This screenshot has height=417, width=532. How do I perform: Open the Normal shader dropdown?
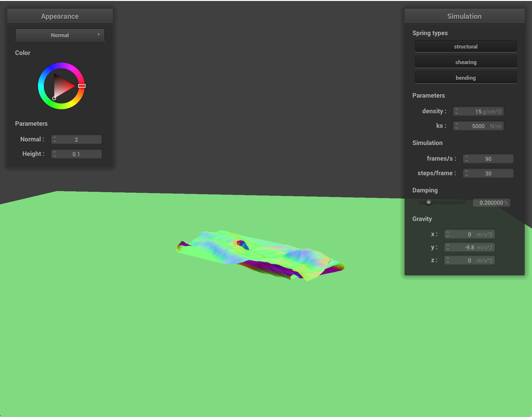point(60,35)
